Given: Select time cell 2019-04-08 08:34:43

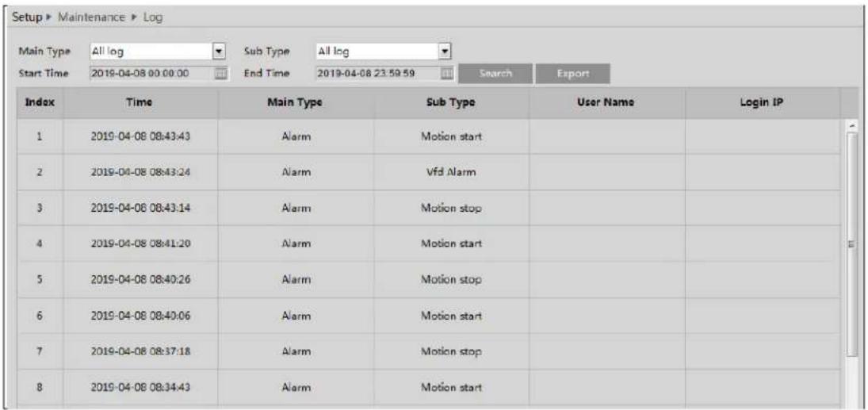Looking at the screenshot, I should click(140, 387).
